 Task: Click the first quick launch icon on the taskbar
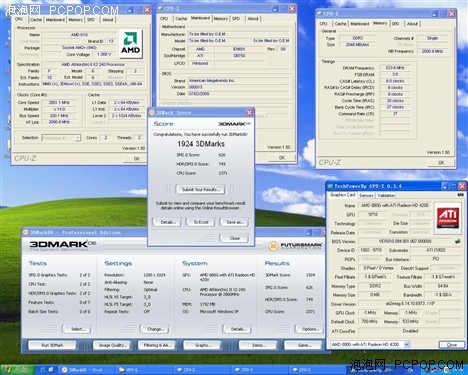coord(43,370)
